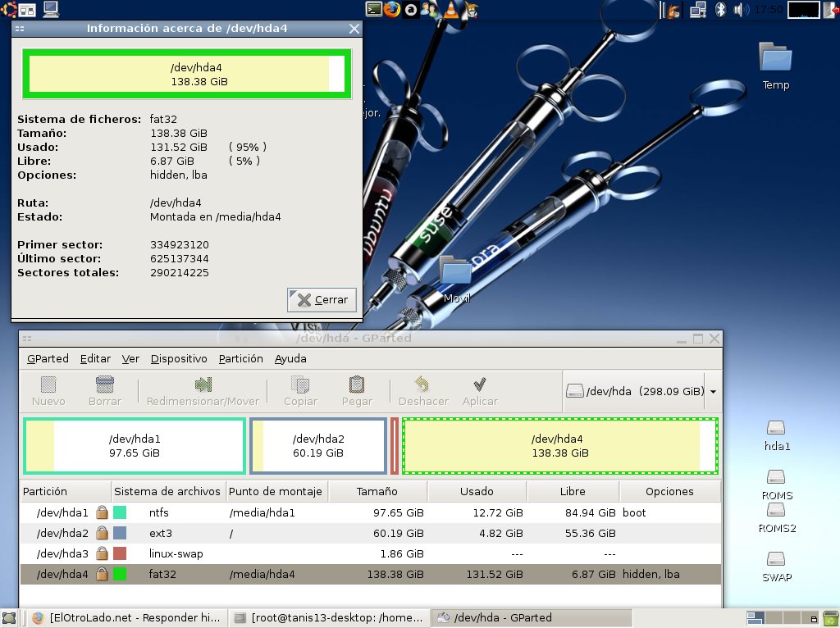
Task: Select the /dev/hda2 ext3 table row
Action: click(x=369, y=533)
